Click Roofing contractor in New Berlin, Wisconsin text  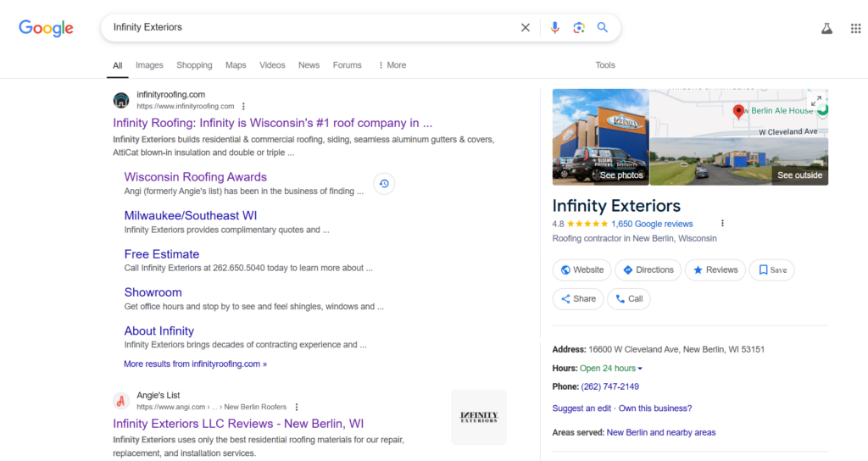point(634,238)
